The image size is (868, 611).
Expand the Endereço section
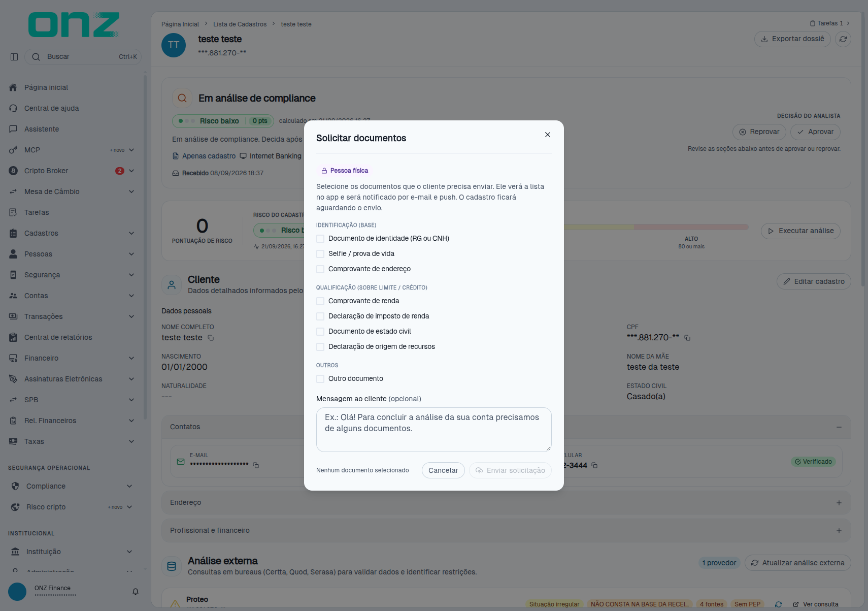(839, 503)
